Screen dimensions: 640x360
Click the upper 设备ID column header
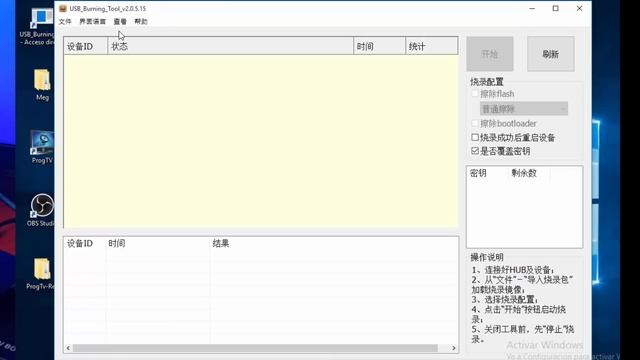[x=86, y=46]
